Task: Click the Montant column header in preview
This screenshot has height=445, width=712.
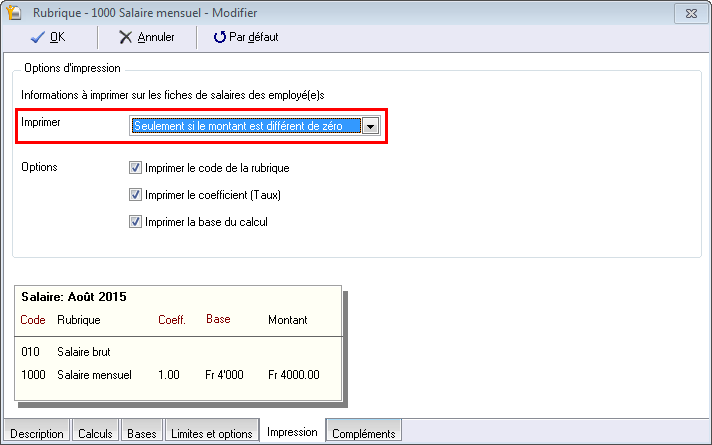Action: 288,320
